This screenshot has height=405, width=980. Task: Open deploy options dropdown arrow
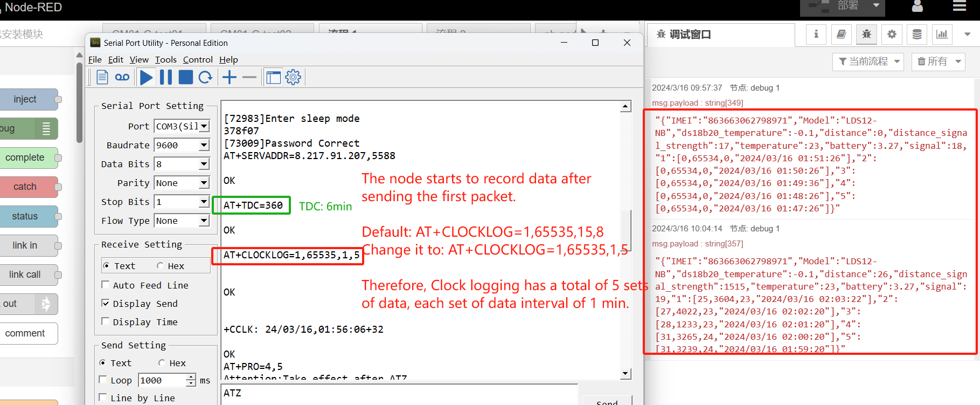[x=876, y=5]
